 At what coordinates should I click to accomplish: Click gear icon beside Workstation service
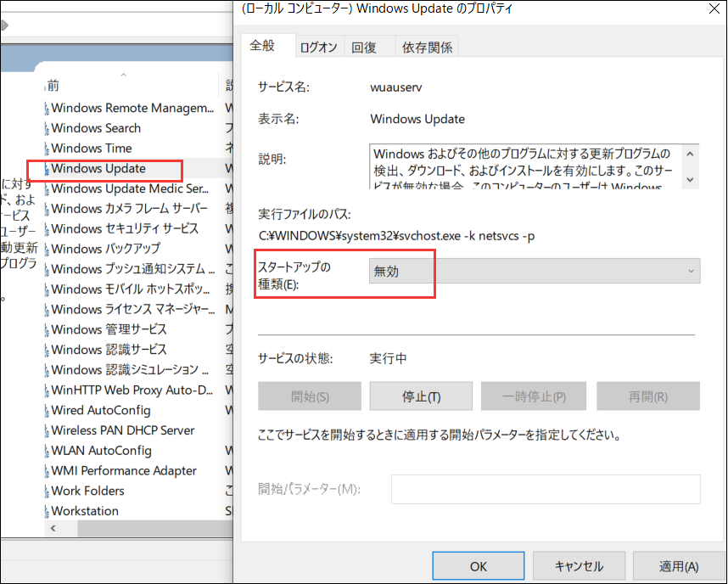click(47, 511)
